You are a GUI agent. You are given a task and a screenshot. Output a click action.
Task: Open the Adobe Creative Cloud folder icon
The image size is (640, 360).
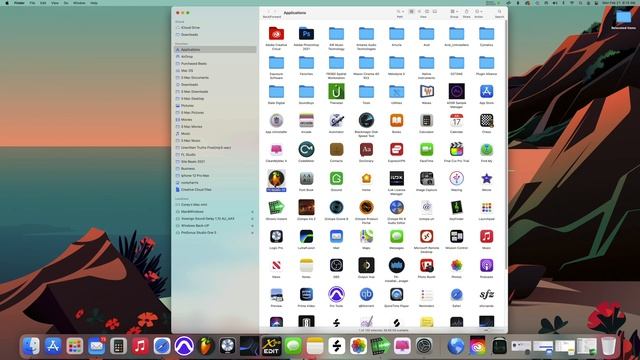(276, 33)
